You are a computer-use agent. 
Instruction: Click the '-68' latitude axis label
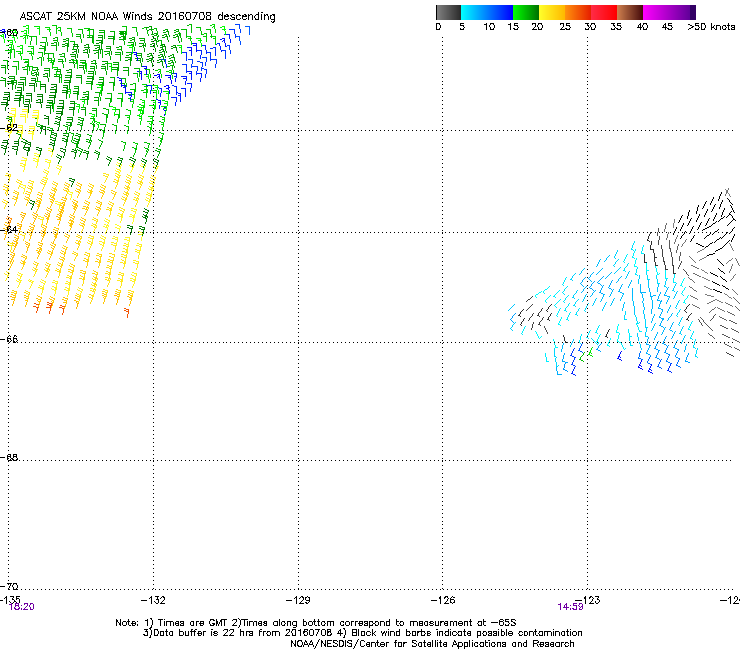[9, 457]
